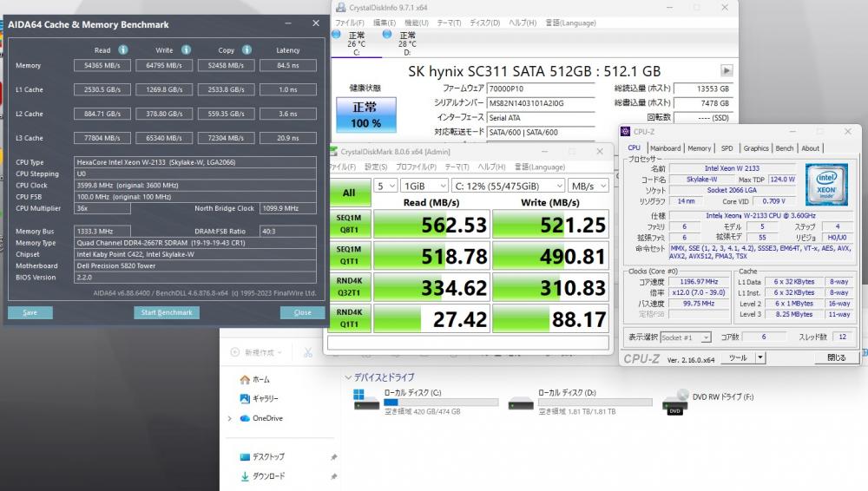Open 設定(S) menu in CrystalDiskMark
Screen dimensions: 868x491
[x=376, y=167]
